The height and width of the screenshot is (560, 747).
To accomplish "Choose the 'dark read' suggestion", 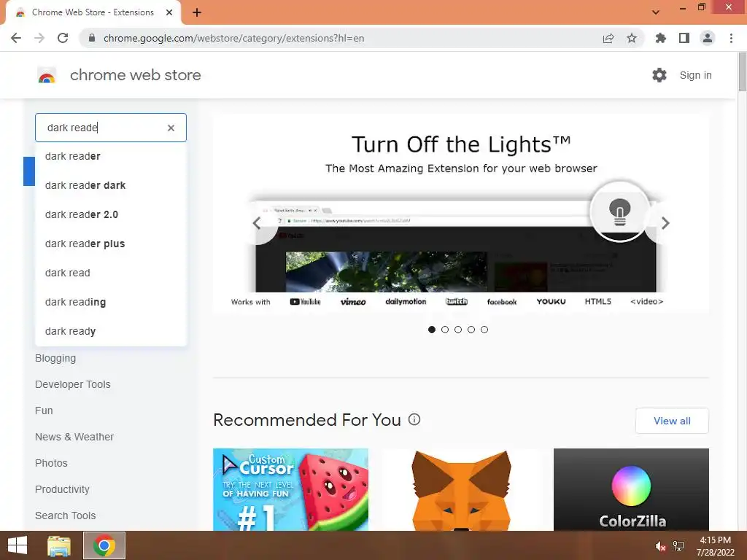I will (x=111, y=273).
